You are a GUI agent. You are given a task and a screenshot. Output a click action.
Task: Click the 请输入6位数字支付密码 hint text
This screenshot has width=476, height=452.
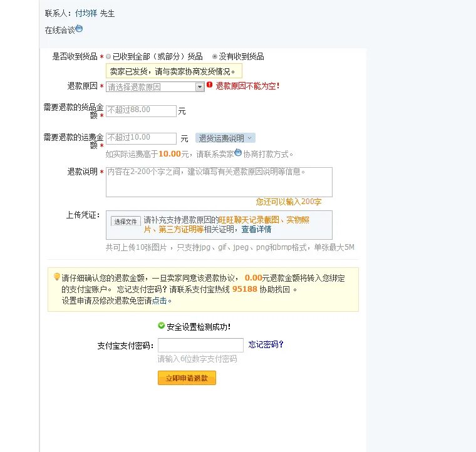(197, 359)
